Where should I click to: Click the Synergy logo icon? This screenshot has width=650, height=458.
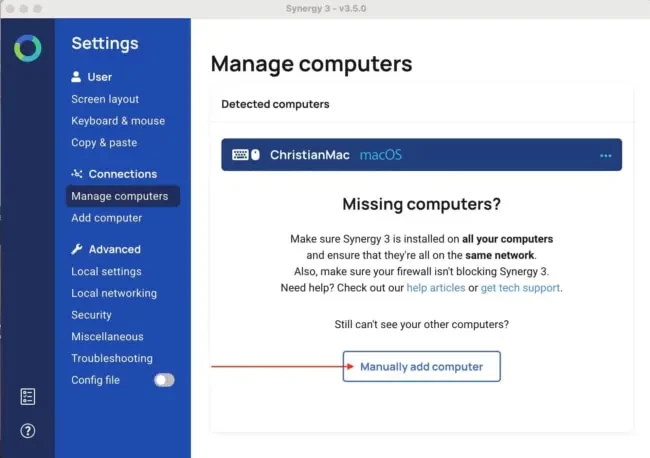[28, 48]
